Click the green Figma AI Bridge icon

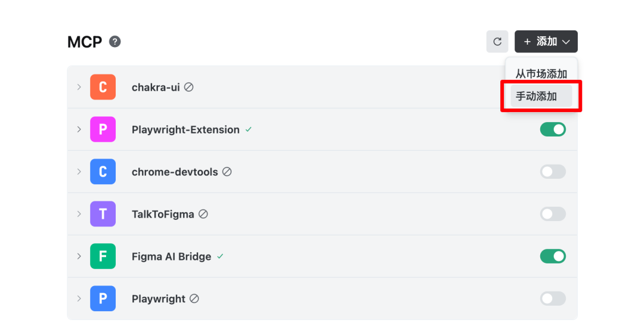click(x=103, y=256)
